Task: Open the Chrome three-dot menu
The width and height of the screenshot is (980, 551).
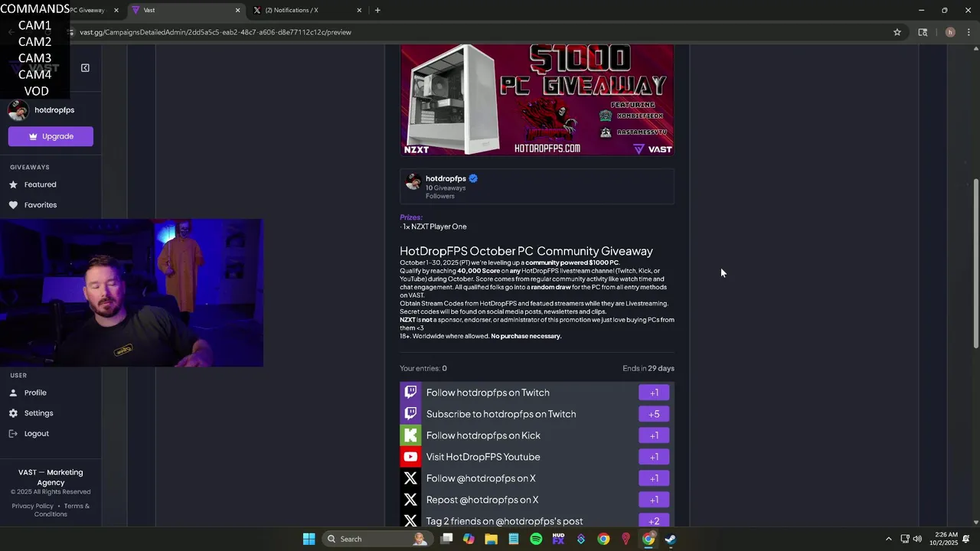Action: pos(969,32)
